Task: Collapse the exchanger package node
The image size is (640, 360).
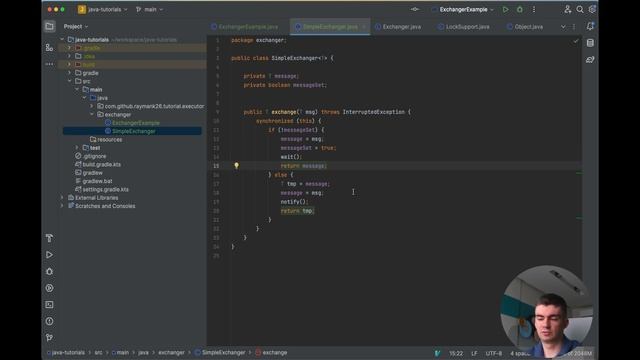Action: pos(92,114)
